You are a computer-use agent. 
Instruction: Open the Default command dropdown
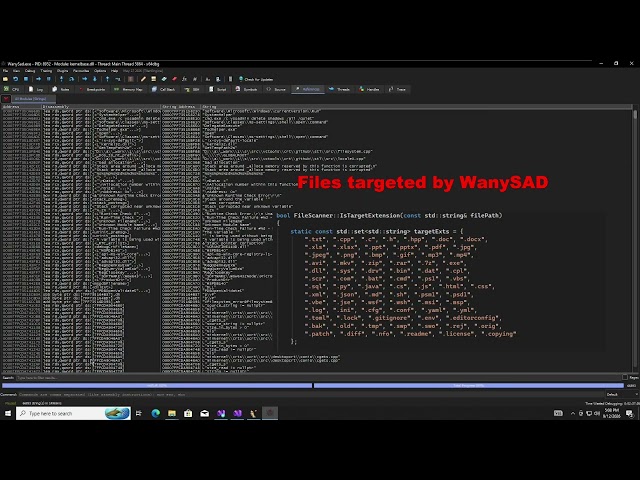[622, 395]
